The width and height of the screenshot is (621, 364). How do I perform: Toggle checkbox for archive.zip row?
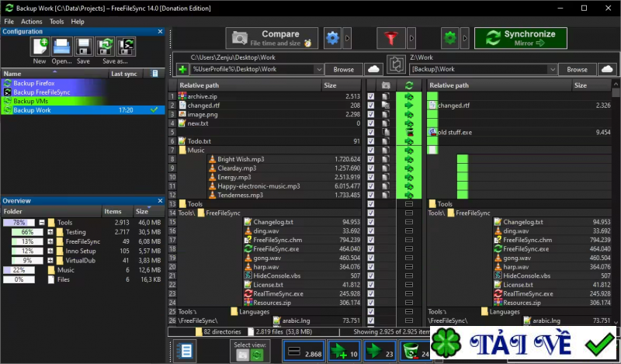point(371,96)
